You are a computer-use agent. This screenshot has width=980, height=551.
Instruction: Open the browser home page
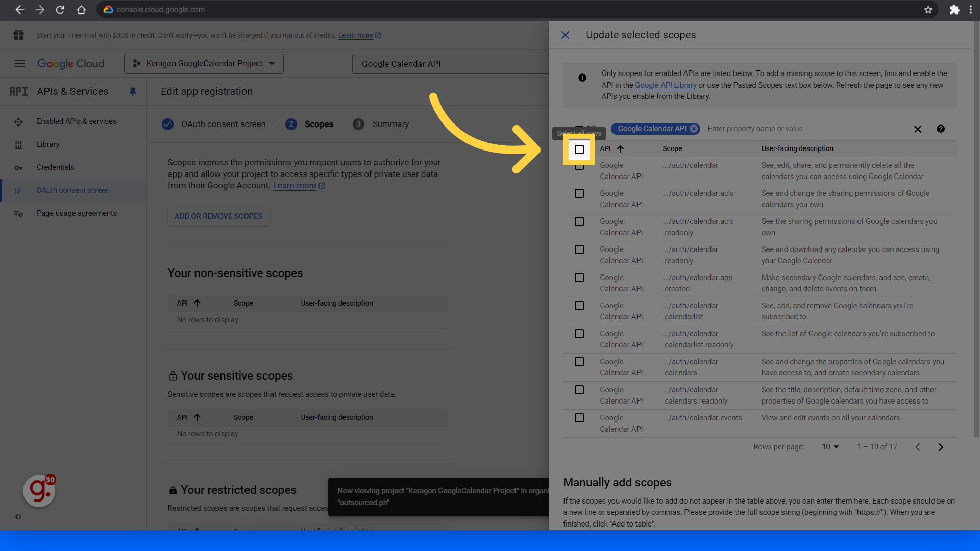tap(81, 10)
